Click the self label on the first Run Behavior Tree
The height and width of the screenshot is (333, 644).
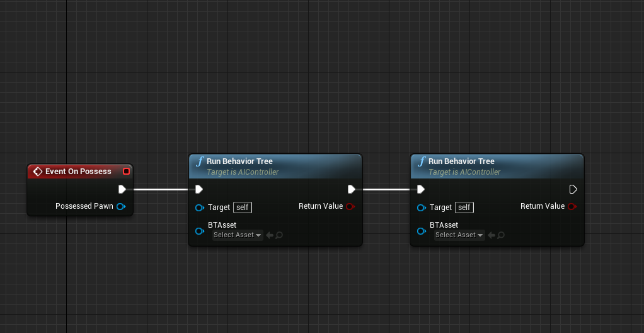243,207
